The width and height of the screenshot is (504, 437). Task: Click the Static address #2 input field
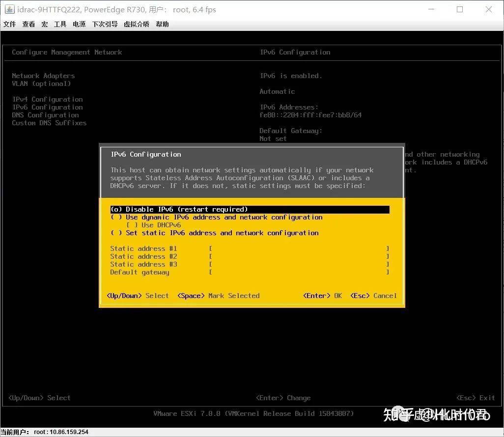click(295, 256)
